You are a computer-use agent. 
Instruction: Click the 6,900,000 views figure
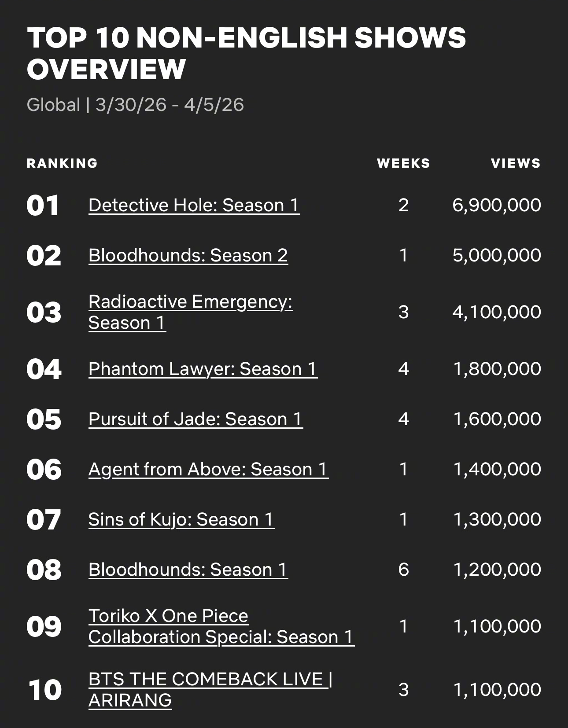pos(497,205)
